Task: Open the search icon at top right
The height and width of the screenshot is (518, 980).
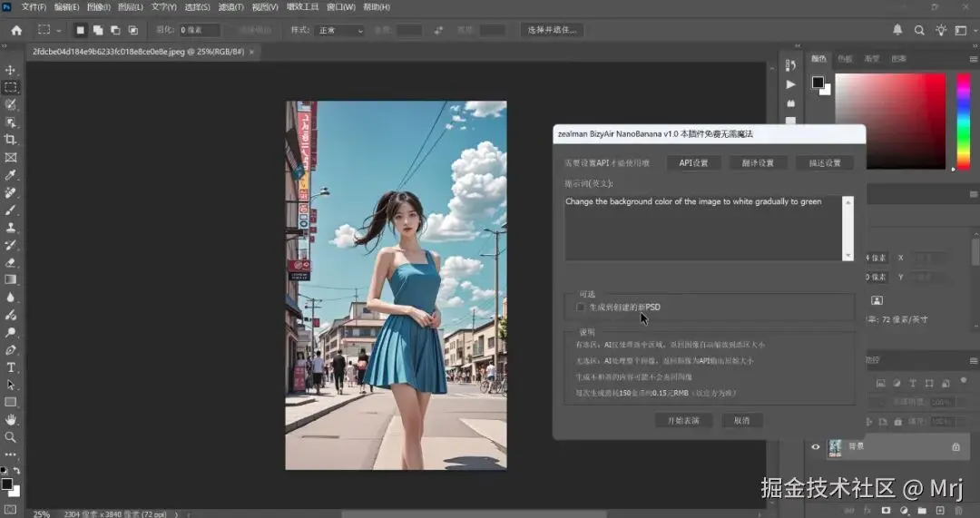Action: pos(919,30)
